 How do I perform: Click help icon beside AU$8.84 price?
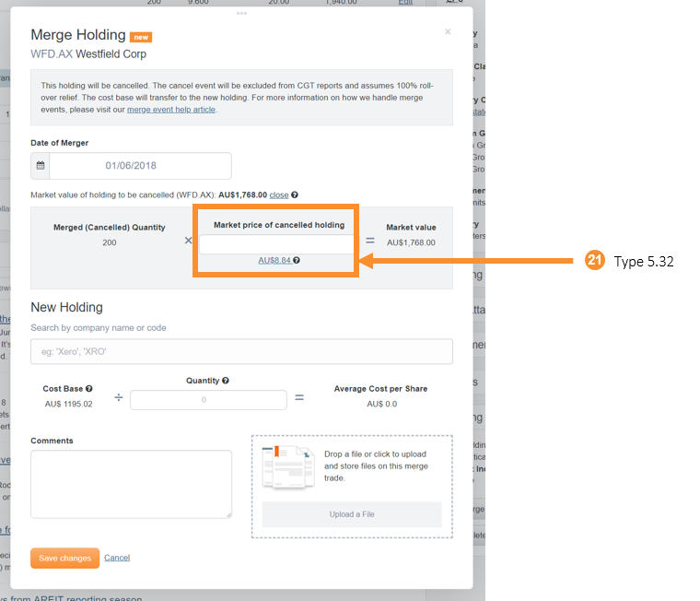click(297, 260)
